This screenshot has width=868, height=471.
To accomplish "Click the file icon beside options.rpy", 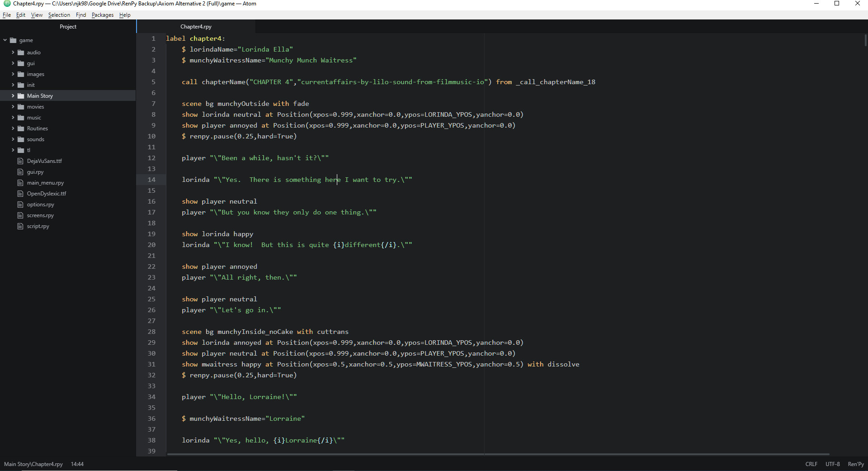I will pos(21,204).
